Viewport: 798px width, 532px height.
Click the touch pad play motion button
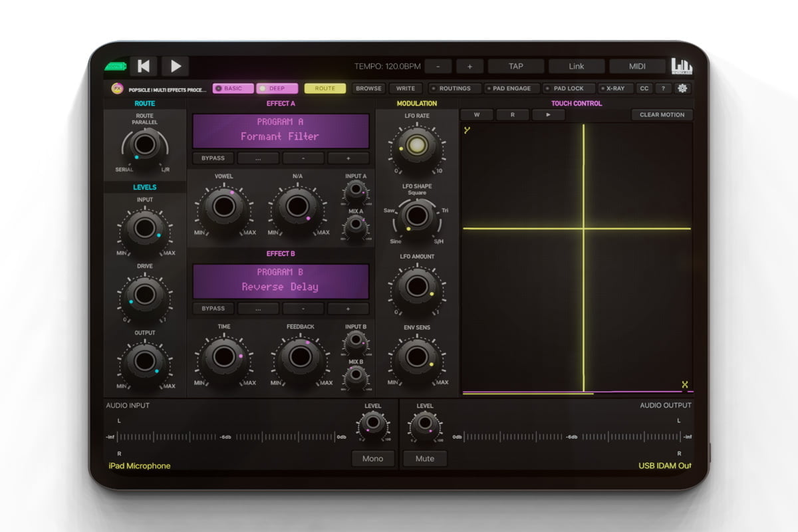pyautogui.click(x=549, y=114)
